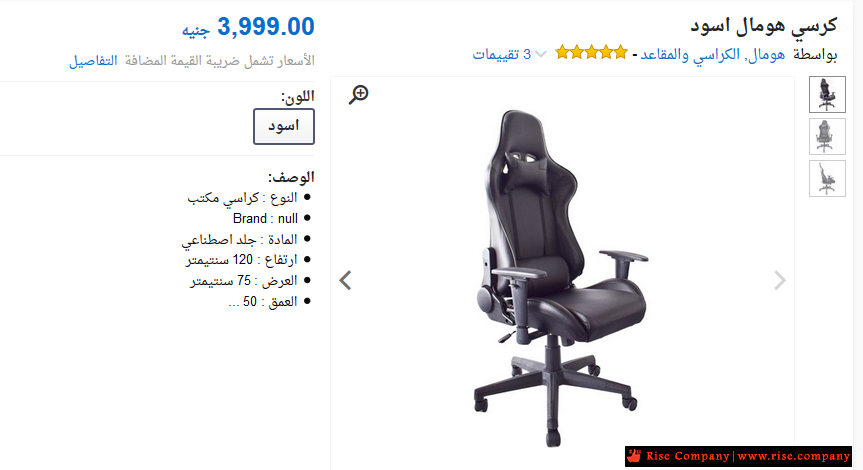Choose the اسود color option
Viewport: 863px width, 470px height.
284,127
